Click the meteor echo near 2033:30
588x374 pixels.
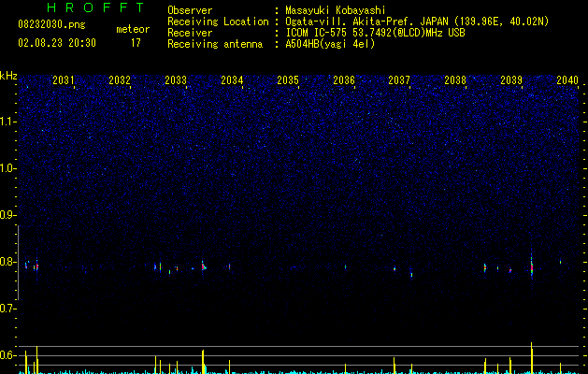click(x=203, y=266)
